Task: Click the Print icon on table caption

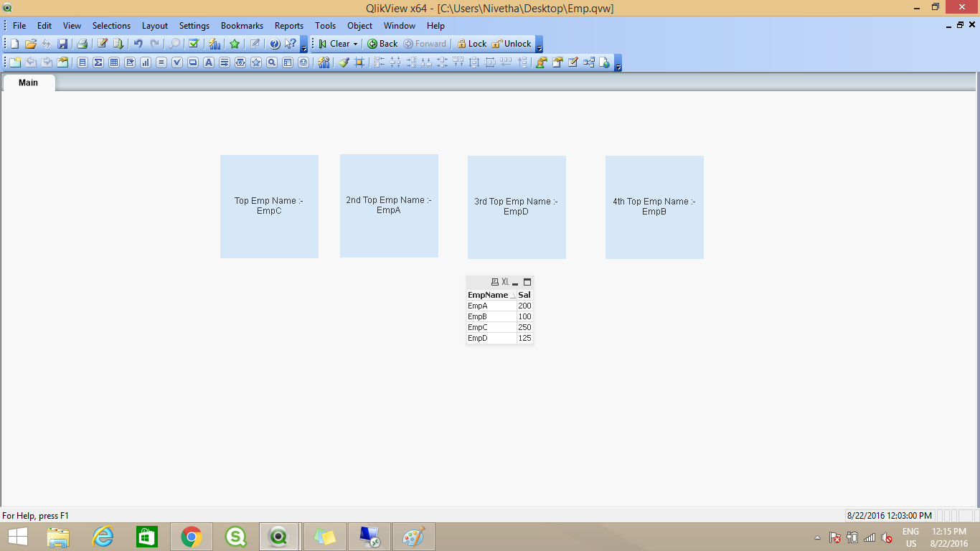Action: (494, 283)
